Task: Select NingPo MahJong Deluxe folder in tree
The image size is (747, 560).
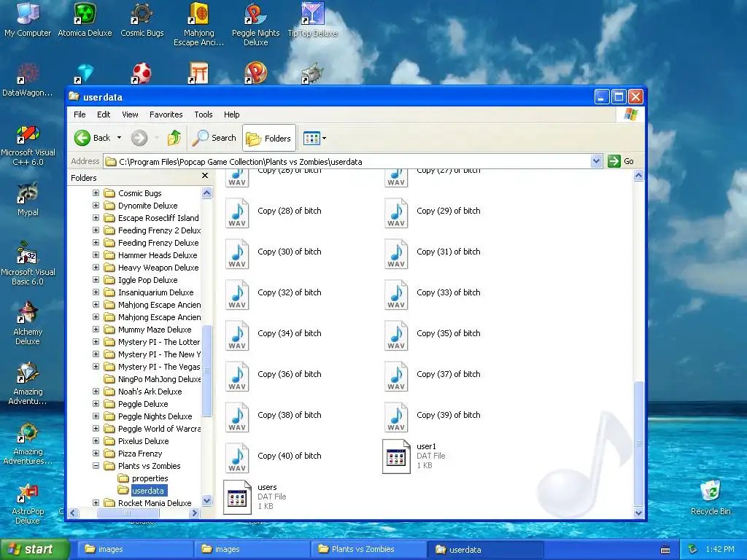Action: point(159,379)
